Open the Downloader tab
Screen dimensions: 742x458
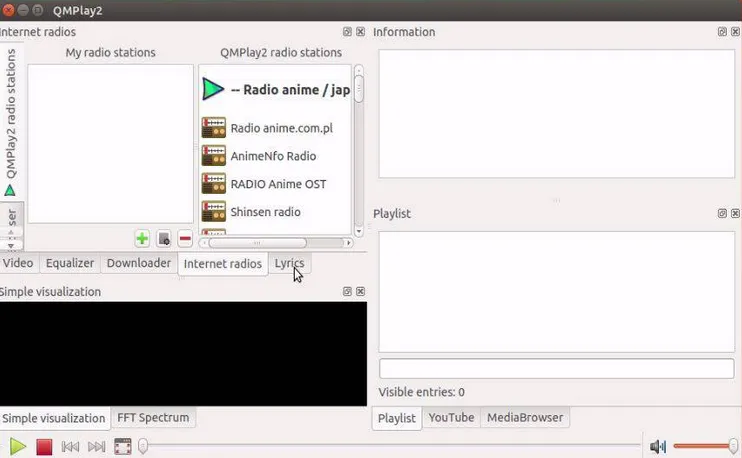(139, 263)
